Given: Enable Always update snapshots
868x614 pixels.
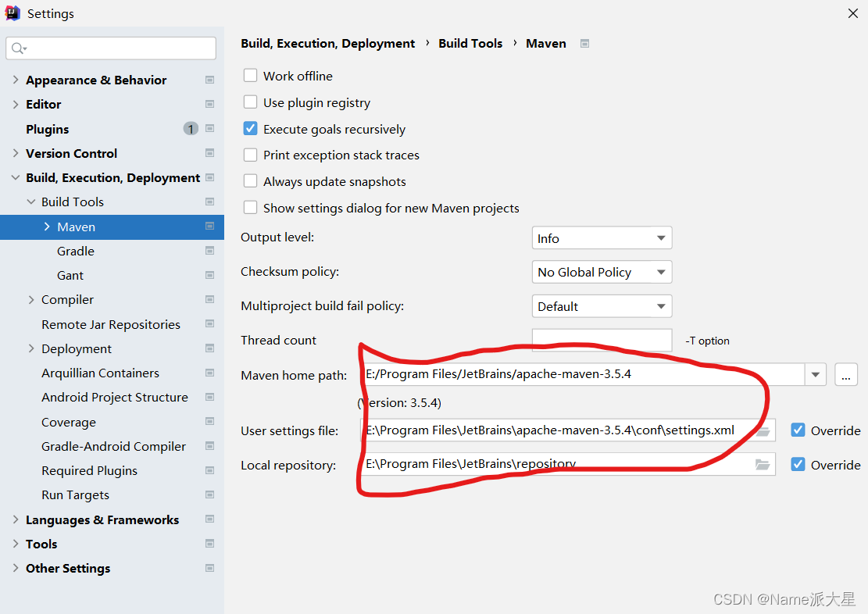Looking at the screenshot, I should (x=250, y=181).
